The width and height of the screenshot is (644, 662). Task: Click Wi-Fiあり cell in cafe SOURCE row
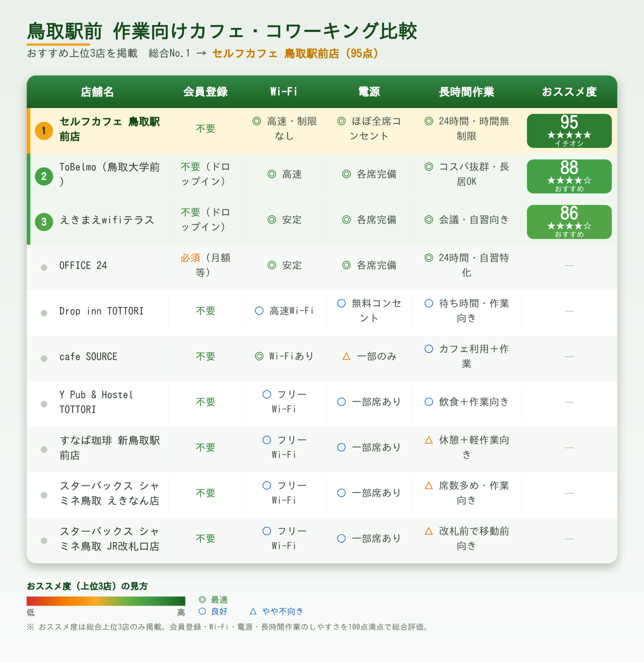(284, 356)
